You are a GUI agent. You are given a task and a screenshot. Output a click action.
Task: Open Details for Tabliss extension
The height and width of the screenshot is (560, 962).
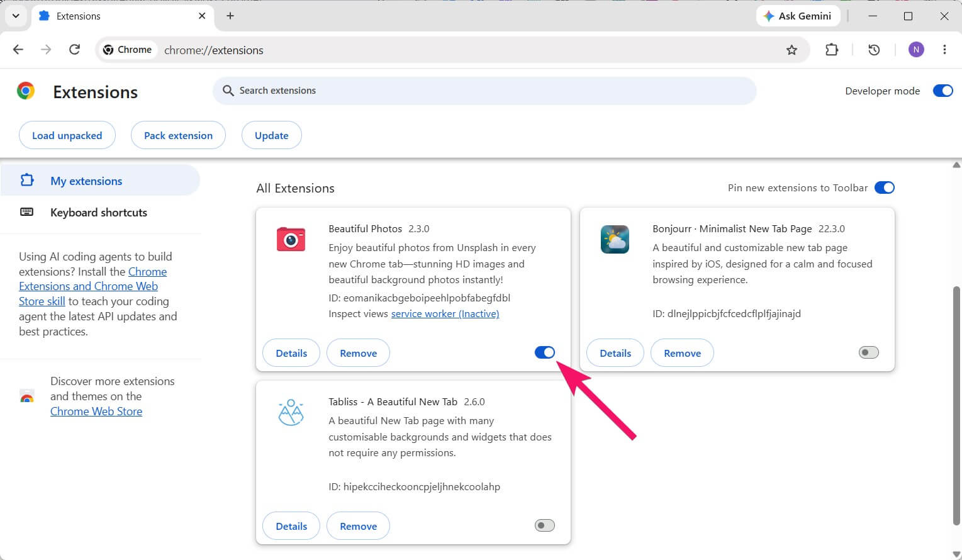(x=291, y=526)
